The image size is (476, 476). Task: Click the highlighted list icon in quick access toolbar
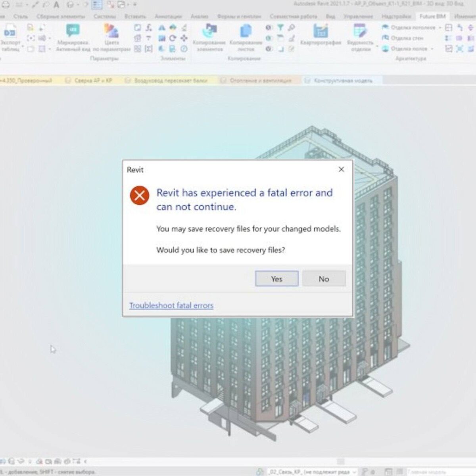[97, 5]
